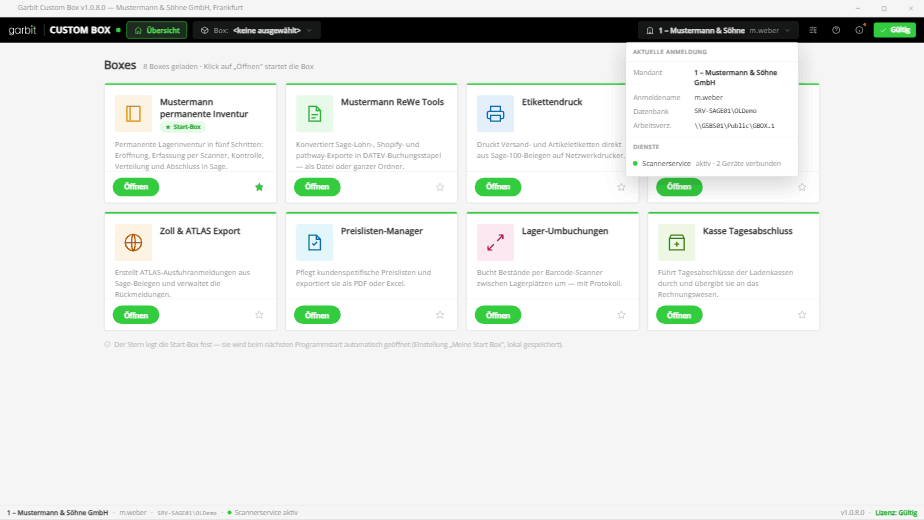Click '1 – Mustermann & Söhne GmbH' in status bar
This screenshot has width=924, height=520.
tap(57, 512)
